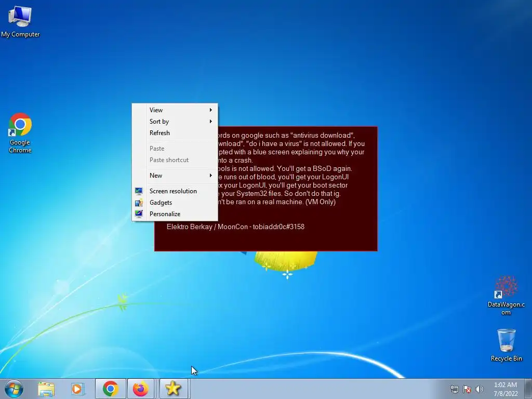Screen dimensions: 532x399
Task: Click the Gadgets menu item icon
Action: point(139,203)
